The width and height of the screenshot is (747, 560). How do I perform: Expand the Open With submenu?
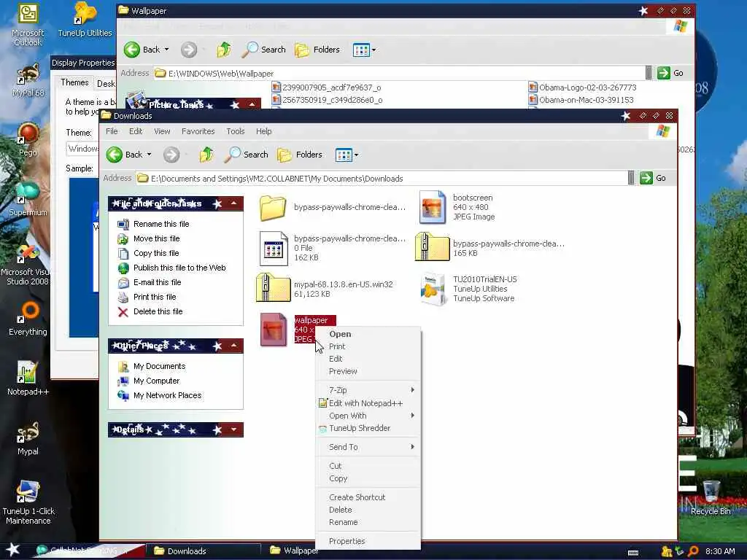coord(368,416)
